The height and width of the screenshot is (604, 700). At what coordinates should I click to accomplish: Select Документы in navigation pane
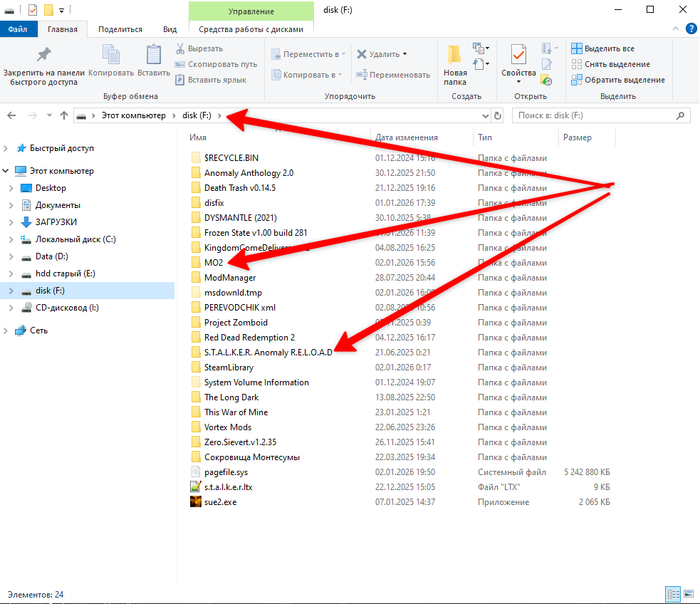(x=58, y=205)
